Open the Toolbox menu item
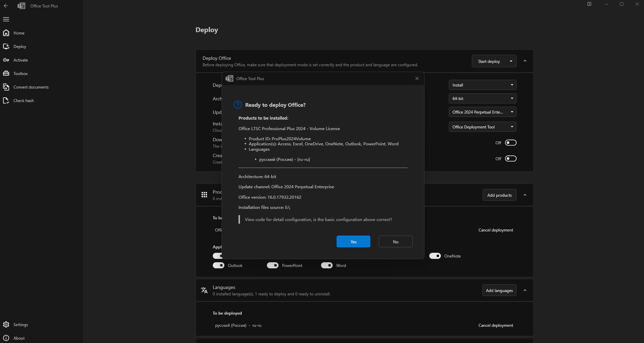 (41, 73)
